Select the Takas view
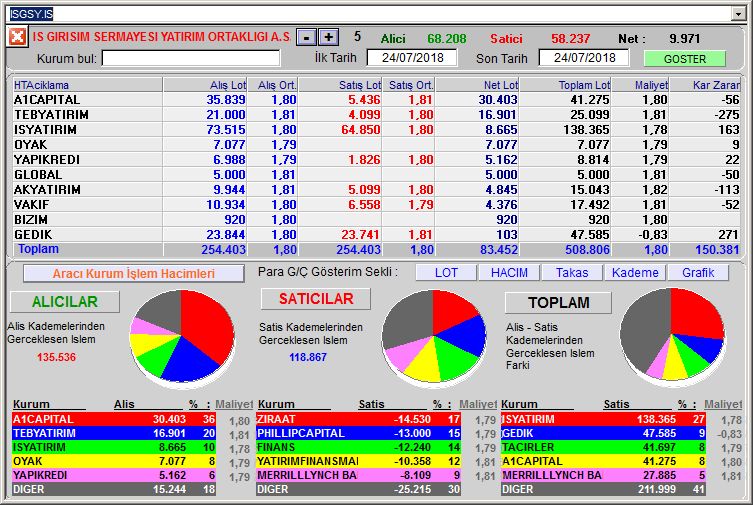 572,272
